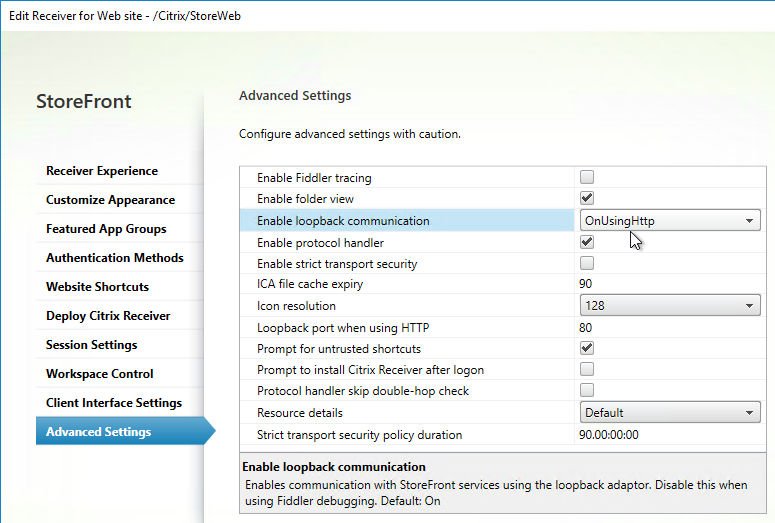
Task: Go to Customize Appearance section
Action: tap(110, 200)
